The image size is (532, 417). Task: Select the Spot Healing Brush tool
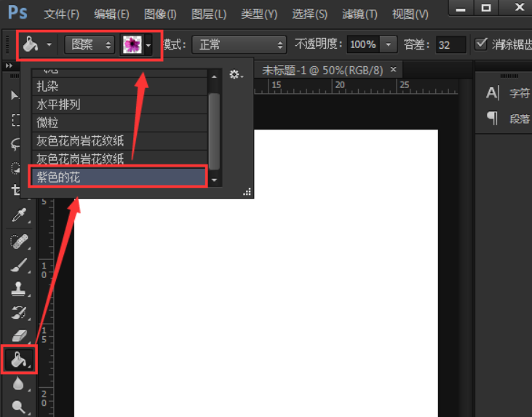tap(19, 241)
